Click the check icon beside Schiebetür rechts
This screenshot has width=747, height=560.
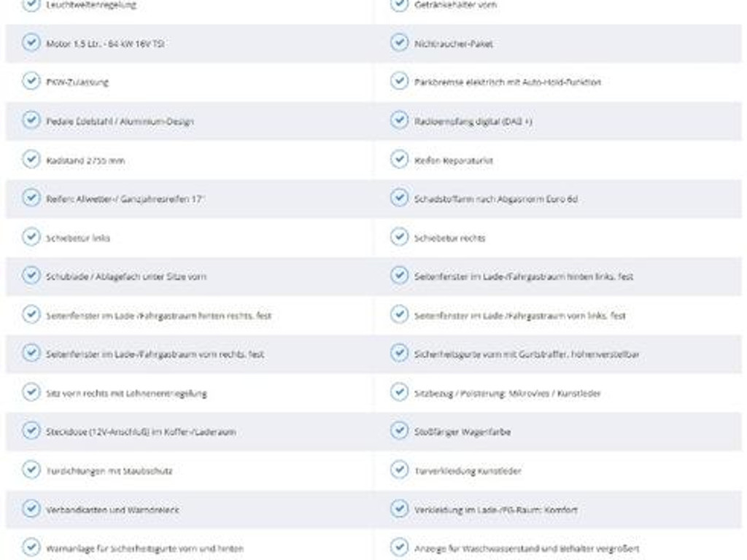[x=399, y=237]
